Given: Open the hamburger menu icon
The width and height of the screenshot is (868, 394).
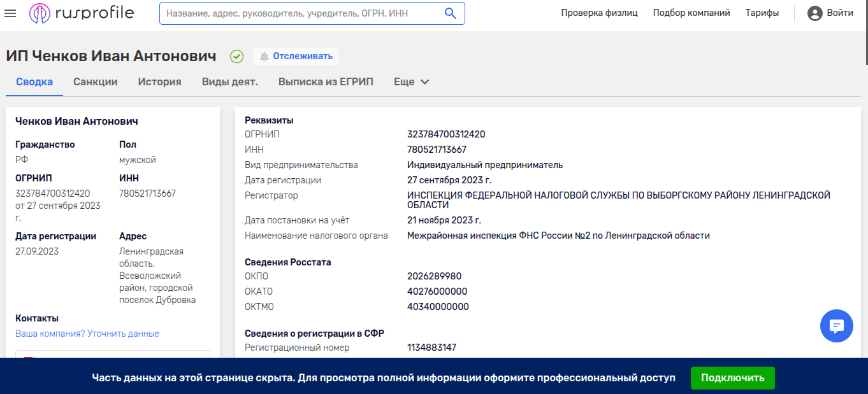Looking at the screenshot, I should (10, 13).
